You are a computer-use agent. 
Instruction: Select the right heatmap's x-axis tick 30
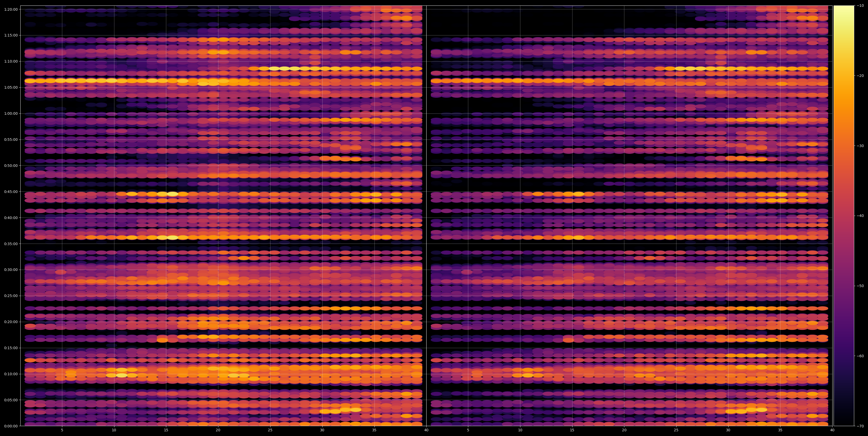pyautogui.click(x=728, y=430)
